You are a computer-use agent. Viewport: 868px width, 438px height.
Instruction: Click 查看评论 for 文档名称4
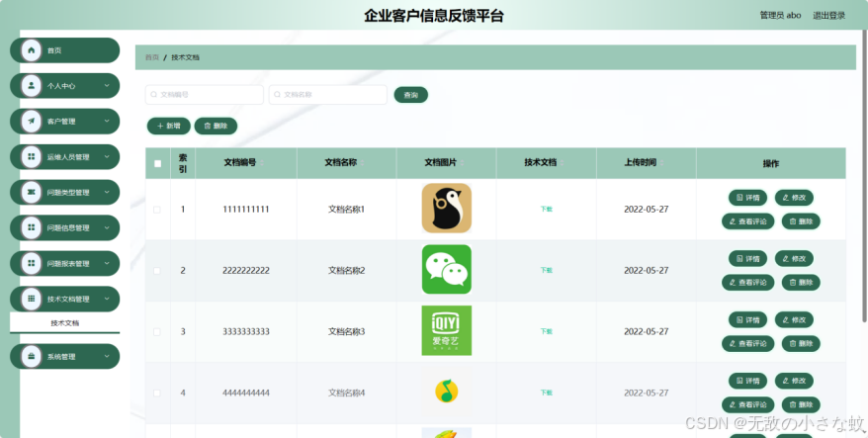click(747, 404)
